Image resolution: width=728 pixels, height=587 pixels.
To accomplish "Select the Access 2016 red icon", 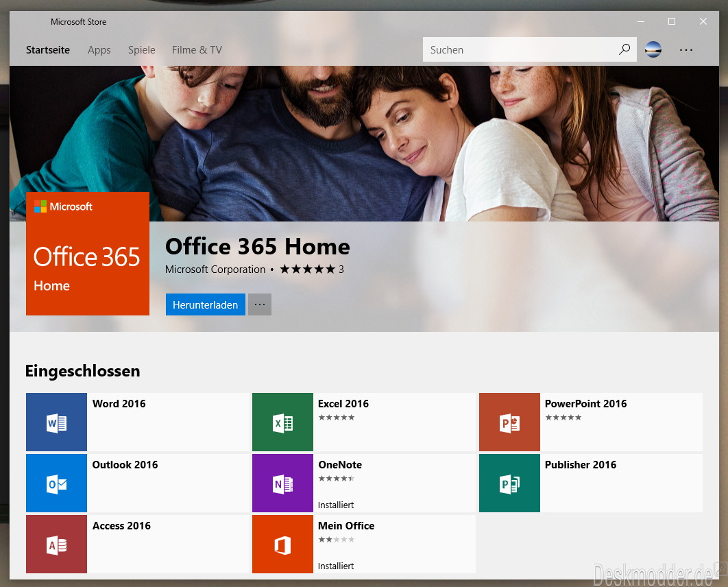I will coord(56,544).
